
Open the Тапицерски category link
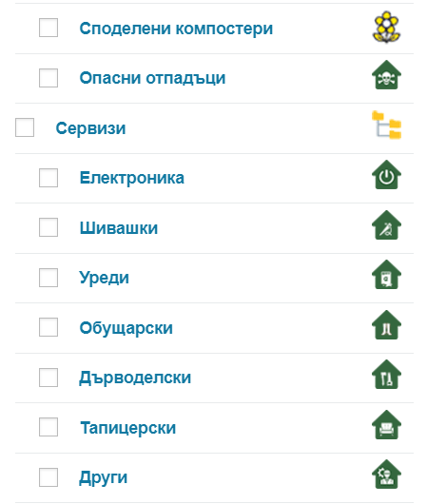[x=128, y=428]
